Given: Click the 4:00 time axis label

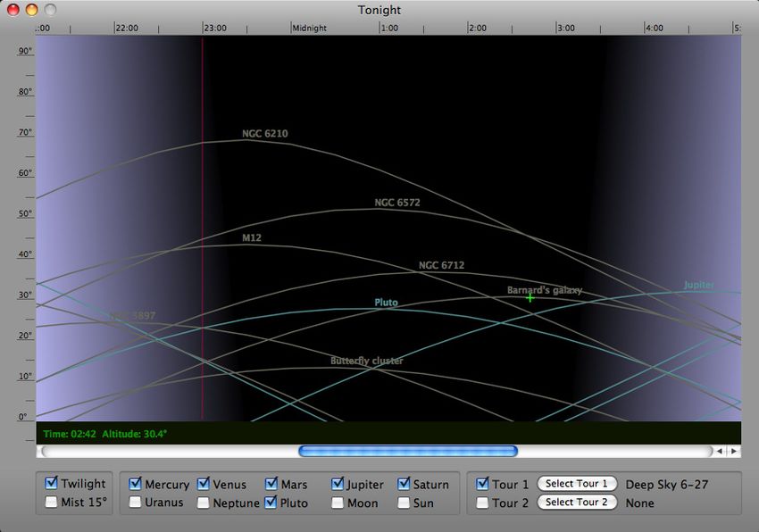Looking at the screenshot, I should 654,28.
